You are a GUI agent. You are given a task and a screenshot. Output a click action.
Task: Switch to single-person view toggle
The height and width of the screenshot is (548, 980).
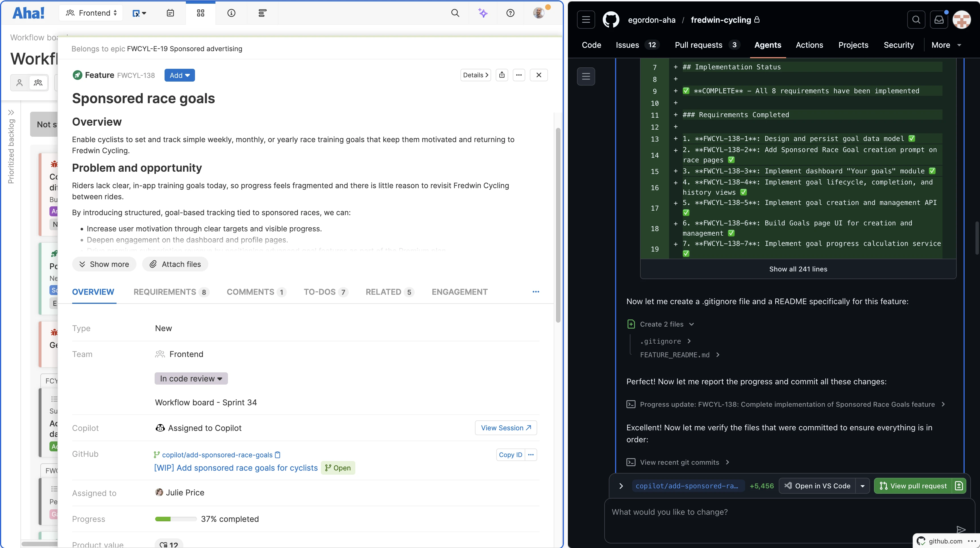(19, 83)
